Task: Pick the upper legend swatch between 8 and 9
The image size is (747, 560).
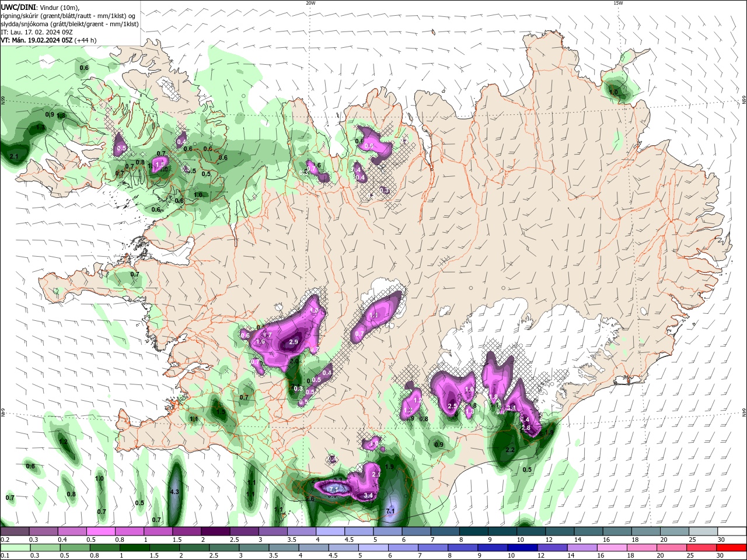Action: [474, 531]
